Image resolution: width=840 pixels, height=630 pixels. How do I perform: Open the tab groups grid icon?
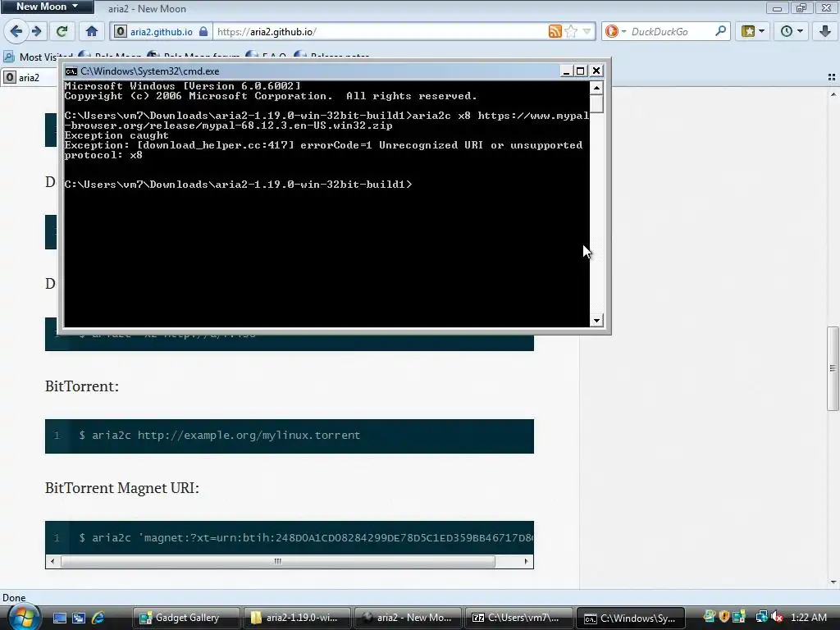(832, 78)
